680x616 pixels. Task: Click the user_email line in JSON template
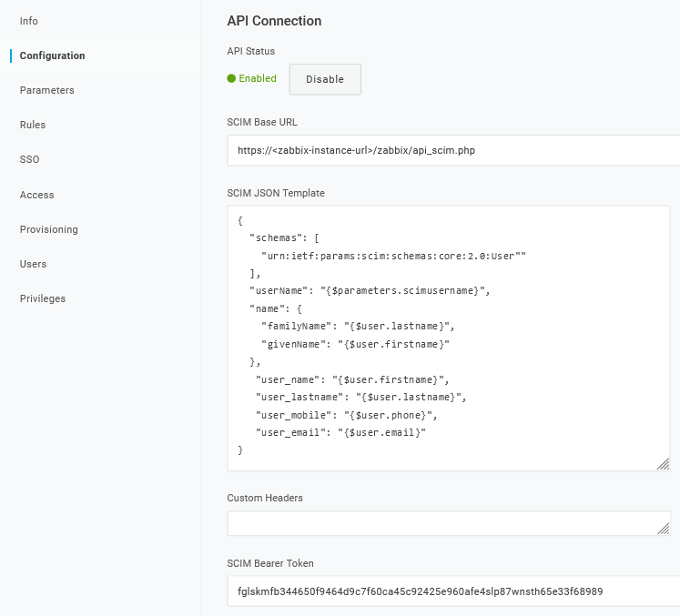point(341,433)
